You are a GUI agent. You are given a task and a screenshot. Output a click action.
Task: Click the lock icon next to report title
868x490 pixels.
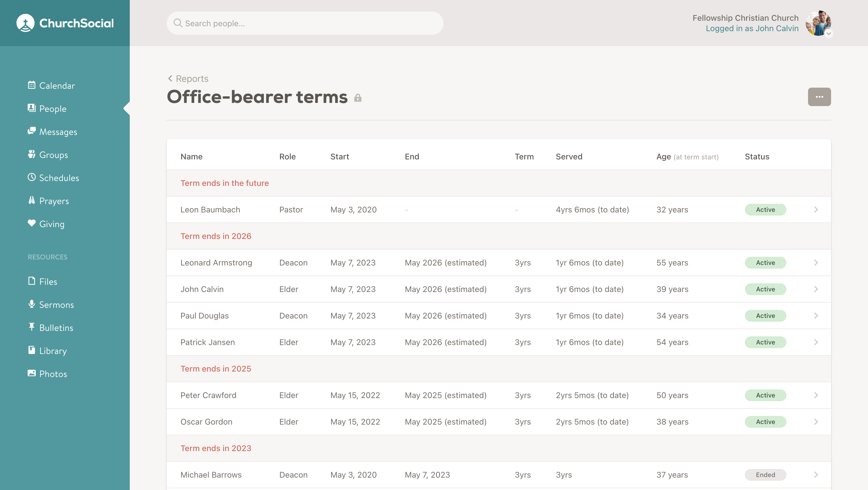358,98
